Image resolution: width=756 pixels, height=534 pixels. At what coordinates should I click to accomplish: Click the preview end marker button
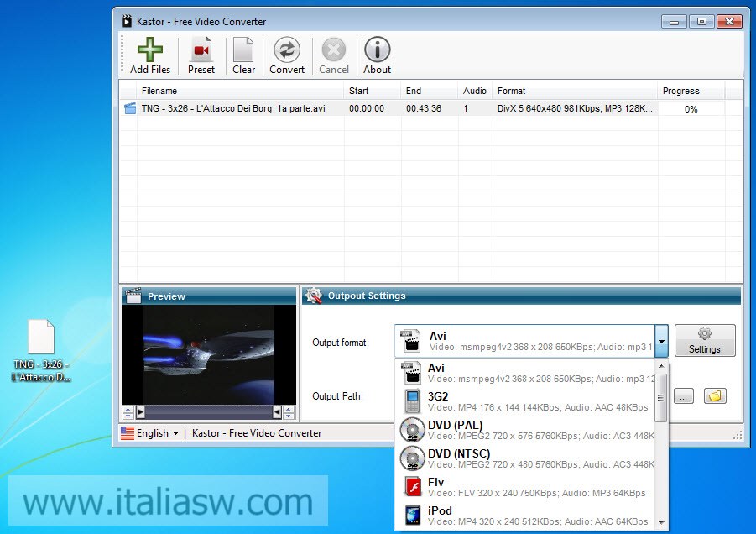pos(277,412)
